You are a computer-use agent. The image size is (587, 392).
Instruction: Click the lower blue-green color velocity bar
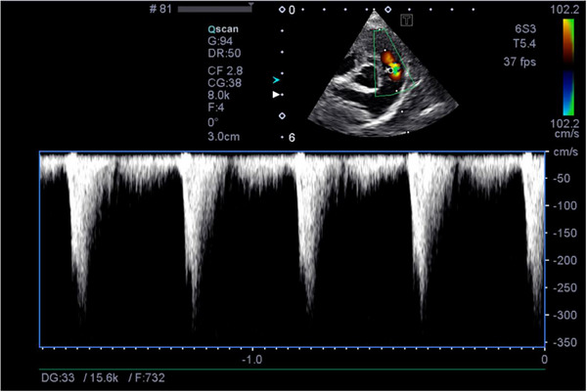click(568, 93)
